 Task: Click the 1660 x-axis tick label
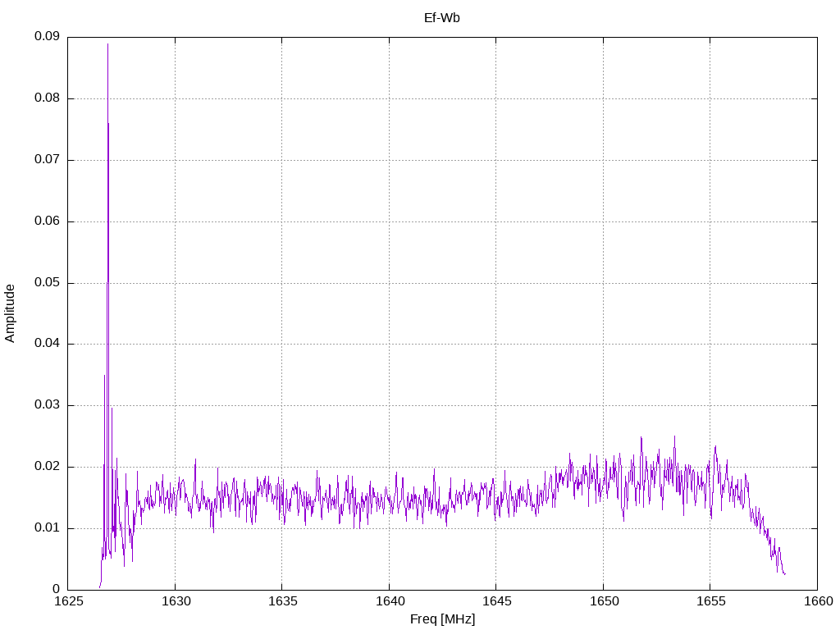click(816, 602)
